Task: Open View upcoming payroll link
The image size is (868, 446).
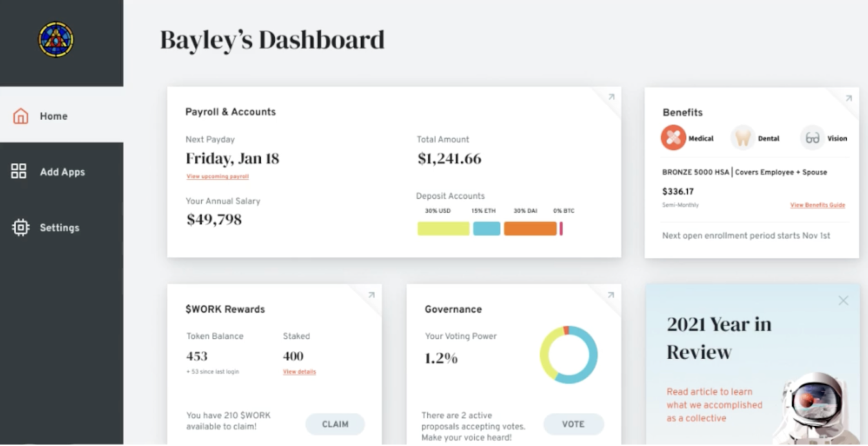Action: [218, 176]
